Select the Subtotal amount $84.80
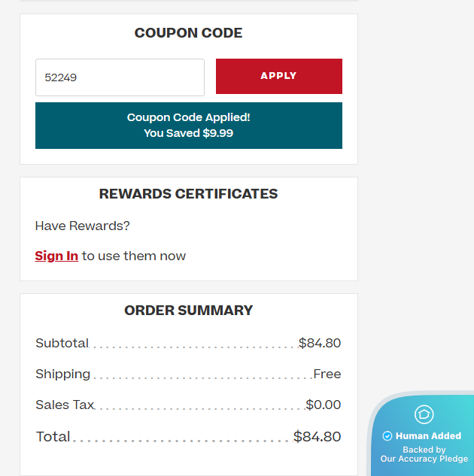The image size is (474, 476). pyautogui.click(x=320, y=343)
